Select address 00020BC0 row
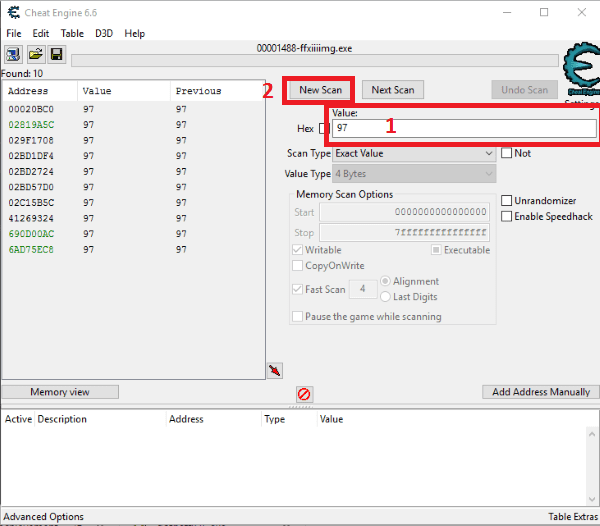600x526 pixels. tap(133, 109)
